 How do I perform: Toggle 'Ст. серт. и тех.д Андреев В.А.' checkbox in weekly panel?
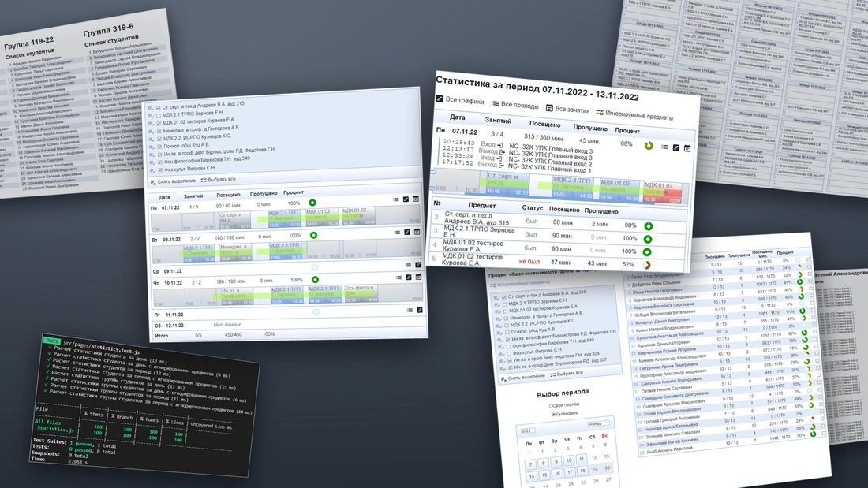(159, 108)
